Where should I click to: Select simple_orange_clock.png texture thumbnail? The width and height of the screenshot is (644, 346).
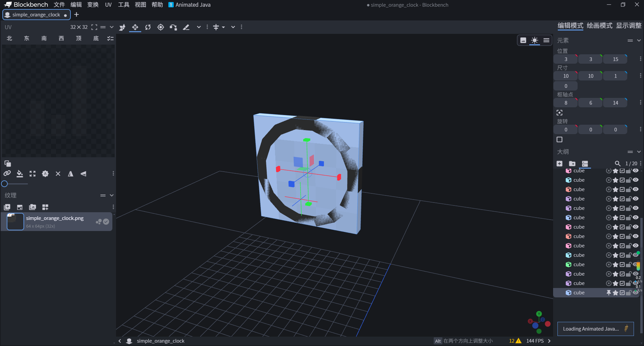tap(15, 222)
